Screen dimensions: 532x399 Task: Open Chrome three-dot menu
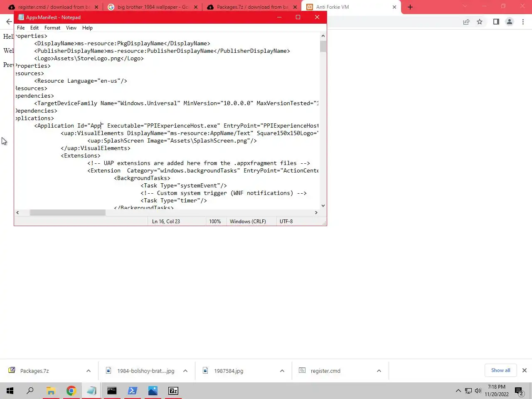click(523, 22)
